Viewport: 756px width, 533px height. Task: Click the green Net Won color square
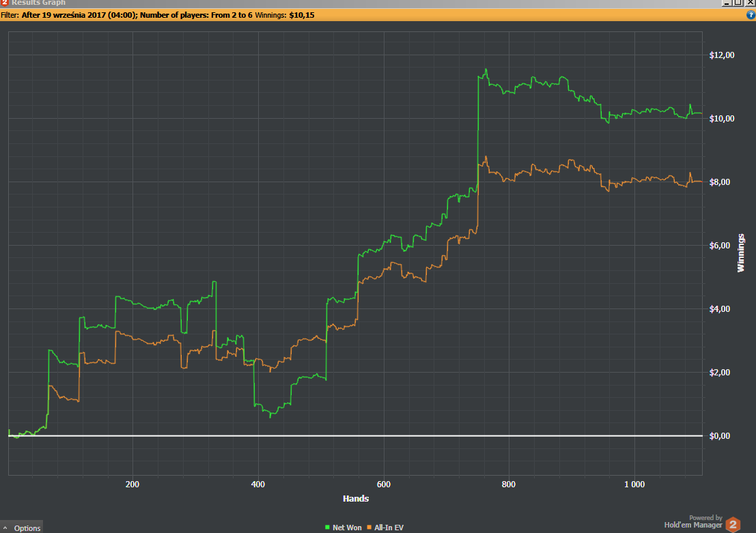[x=327, y=528]
